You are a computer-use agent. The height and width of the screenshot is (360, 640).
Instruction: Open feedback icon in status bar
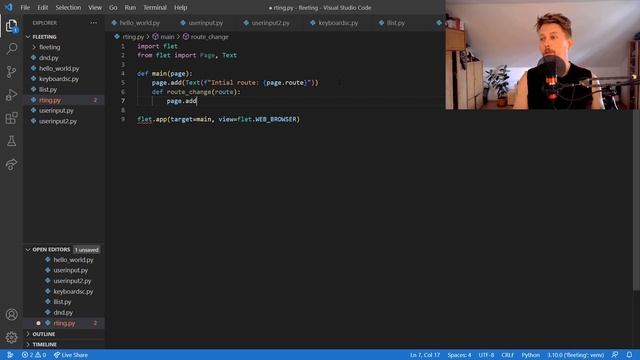coord(615,355)
